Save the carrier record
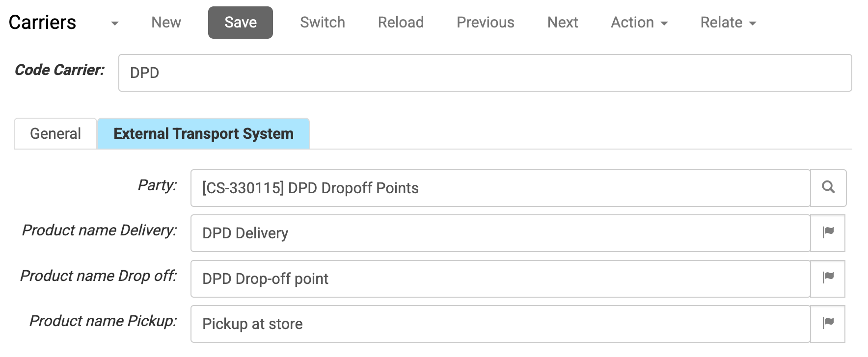 click(x=241, y=23)
